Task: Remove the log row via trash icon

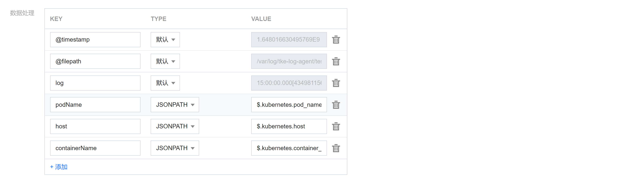Action: click(x=336, y=83)
